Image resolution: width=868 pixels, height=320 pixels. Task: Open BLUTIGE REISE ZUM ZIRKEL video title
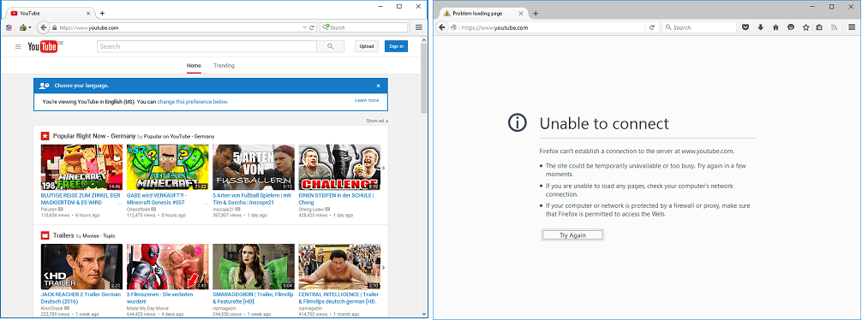[81, 199]
